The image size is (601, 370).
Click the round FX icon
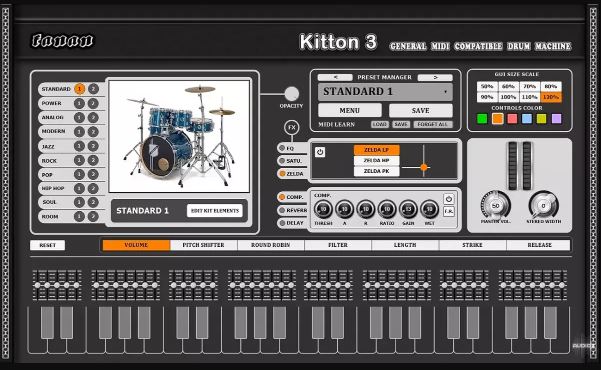tap(292, 127)
